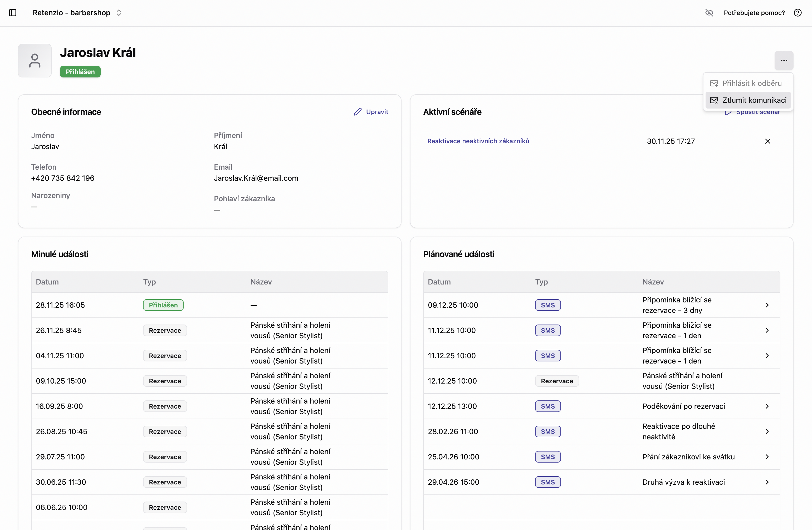Click Jaroslav Král's avatar placeholder icon
812x530 pixels.
pos(35,60)
